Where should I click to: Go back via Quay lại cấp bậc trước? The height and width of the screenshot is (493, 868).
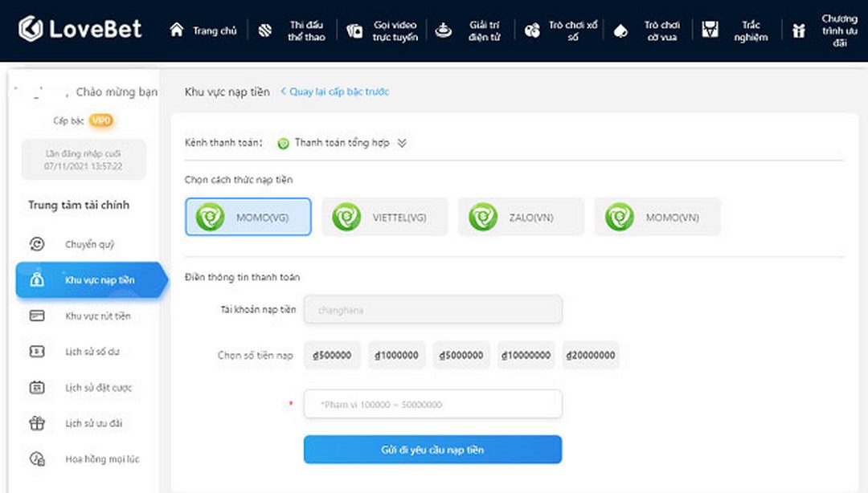click(334, 92)
